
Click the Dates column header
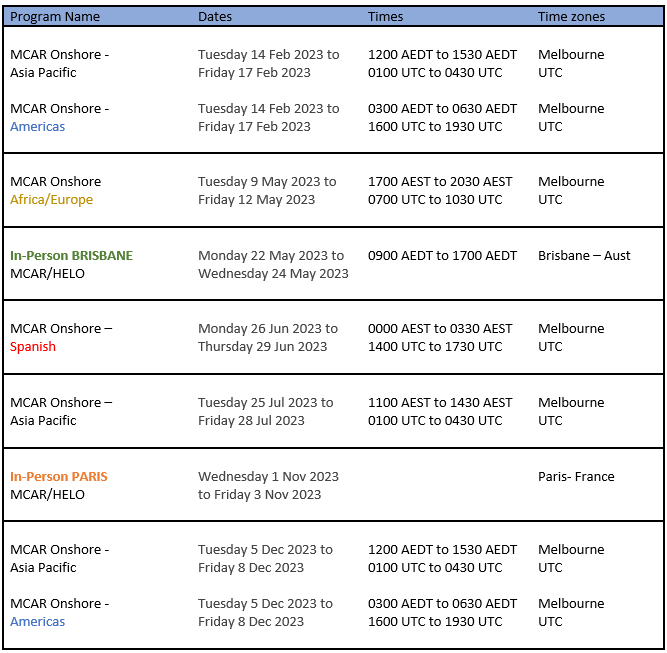(x=215, y=17)
